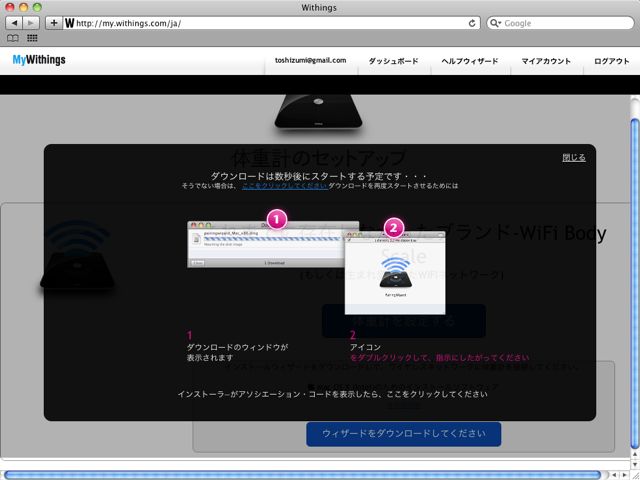Minimize the Withings browser window
Screen dimensions: 640x480
24,7
